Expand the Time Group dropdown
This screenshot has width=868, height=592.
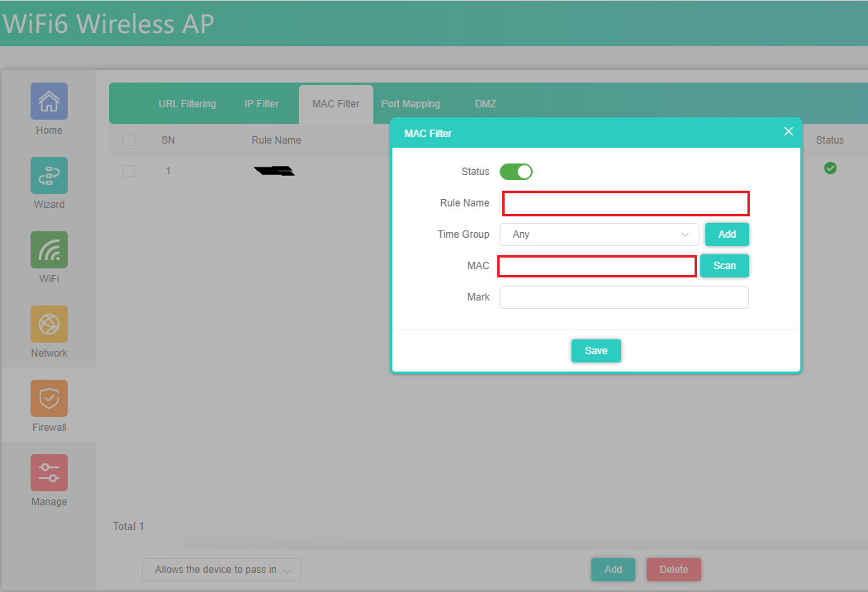pos(600,234)
